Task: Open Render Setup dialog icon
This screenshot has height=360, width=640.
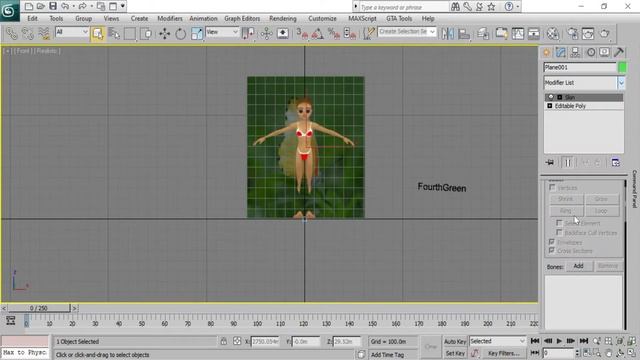Action: tap(573, 33)
